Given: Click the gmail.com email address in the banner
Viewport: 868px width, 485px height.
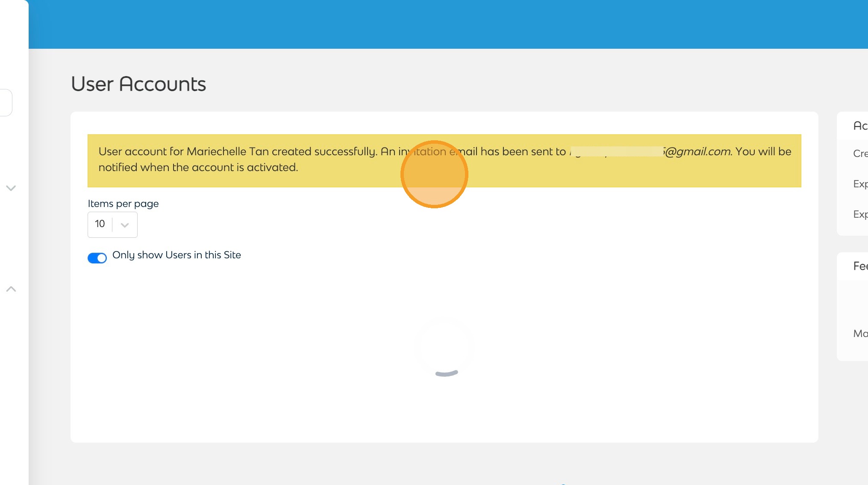Looking at the screenshot, I should pos(697,151).
